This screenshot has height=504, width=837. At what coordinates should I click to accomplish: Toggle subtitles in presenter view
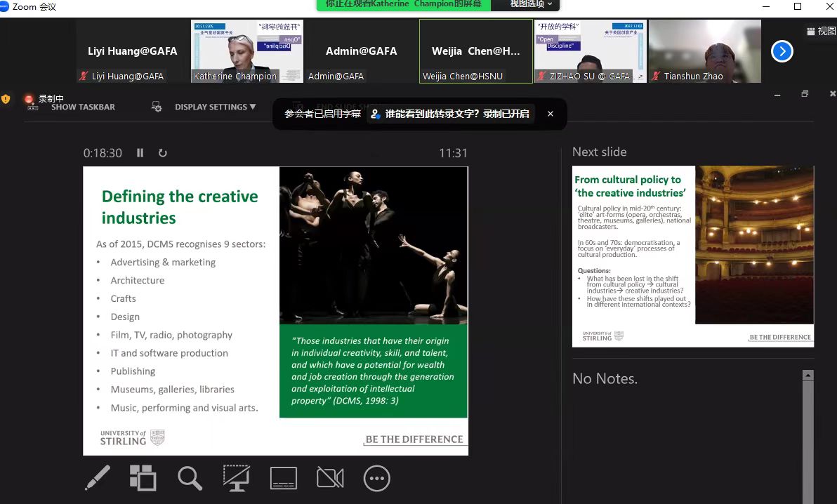click(x=284, y=478)
